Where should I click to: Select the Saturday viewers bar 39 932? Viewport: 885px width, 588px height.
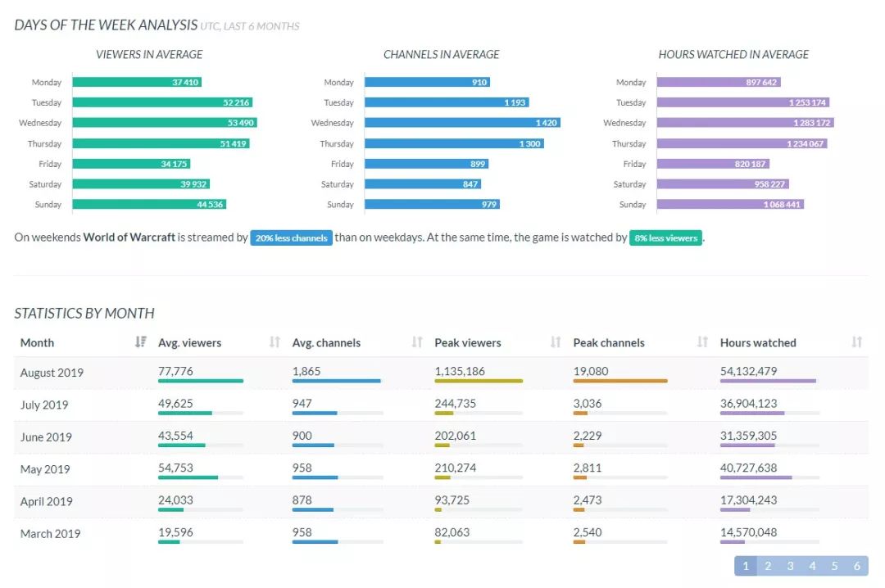(x=141, y=184)
